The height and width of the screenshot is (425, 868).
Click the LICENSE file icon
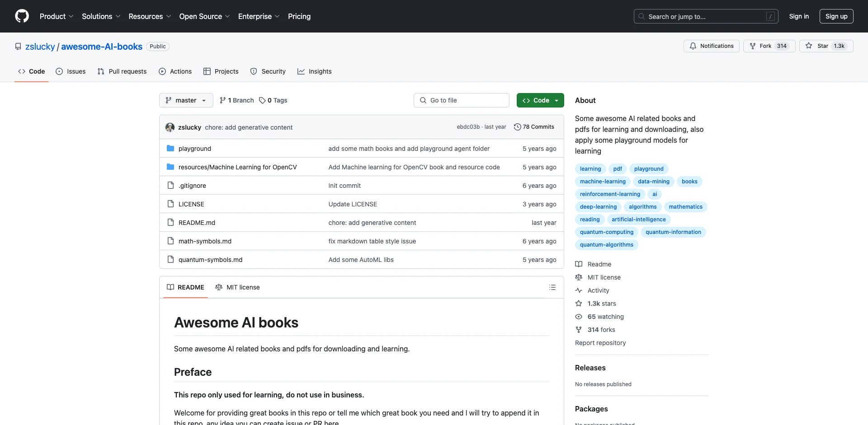pos(170,204)
